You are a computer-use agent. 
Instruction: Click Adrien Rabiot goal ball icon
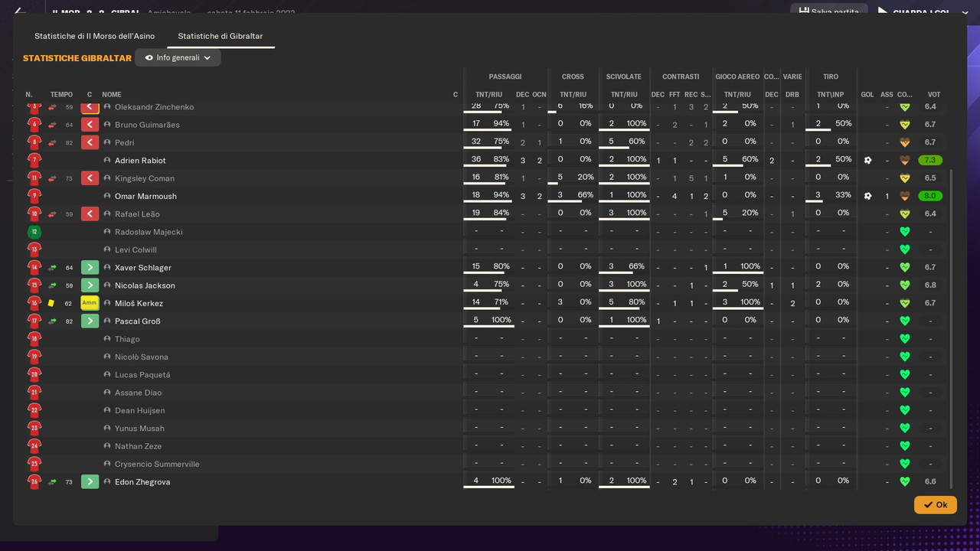click(x=867, y=161)
